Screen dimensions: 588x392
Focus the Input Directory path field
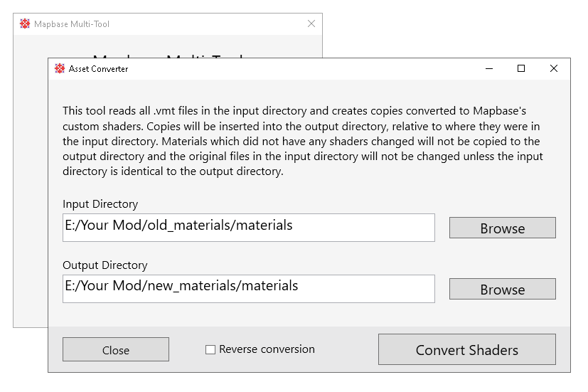point(248,228)
